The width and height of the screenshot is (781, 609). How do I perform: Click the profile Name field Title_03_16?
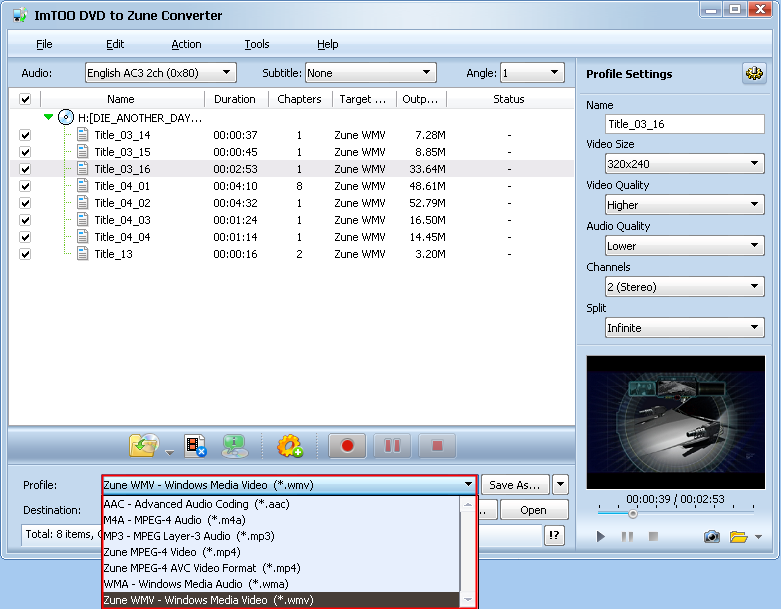coord(685,124)
